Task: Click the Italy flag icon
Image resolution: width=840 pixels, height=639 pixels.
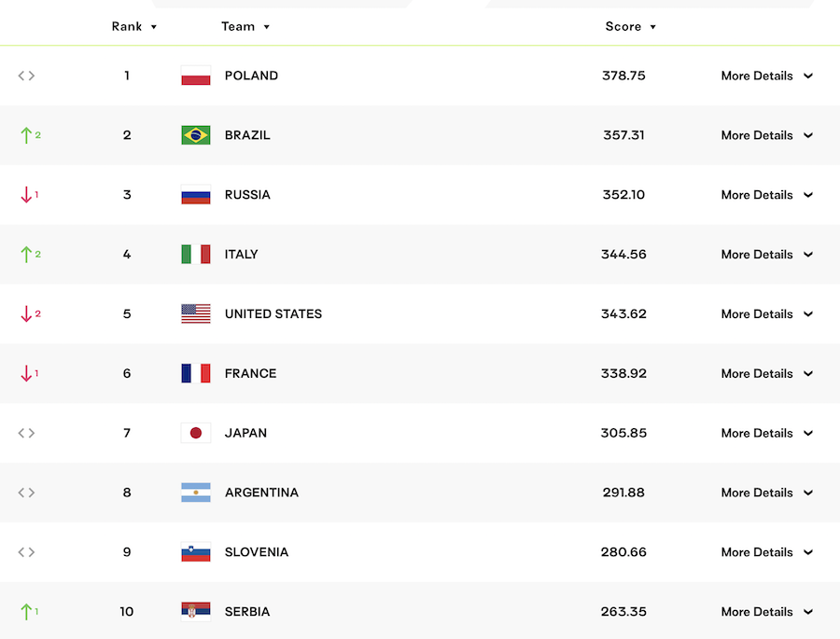Action: tap(196, 255)
